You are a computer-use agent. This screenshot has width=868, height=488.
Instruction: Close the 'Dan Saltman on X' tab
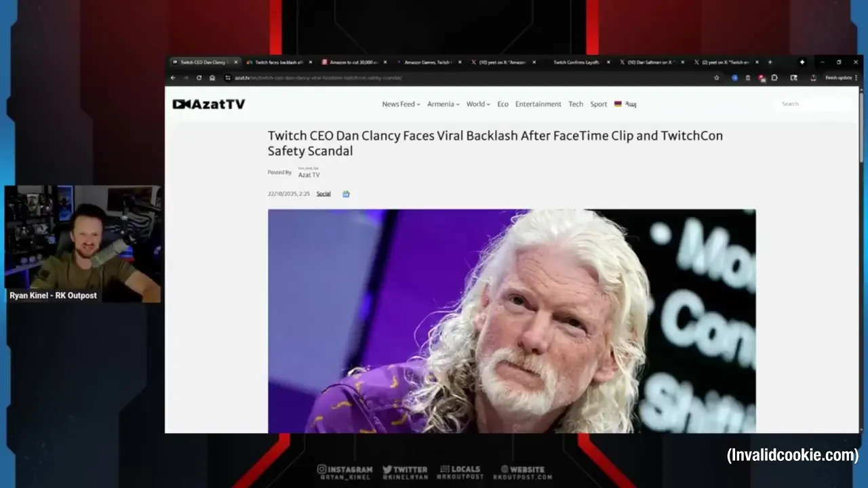click(683, 62)
